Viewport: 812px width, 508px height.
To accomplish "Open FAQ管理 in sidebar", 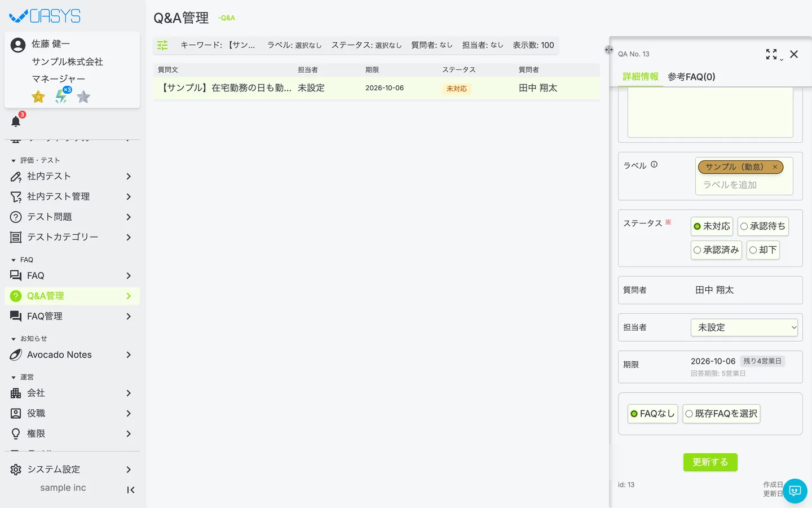I will 72,316.
